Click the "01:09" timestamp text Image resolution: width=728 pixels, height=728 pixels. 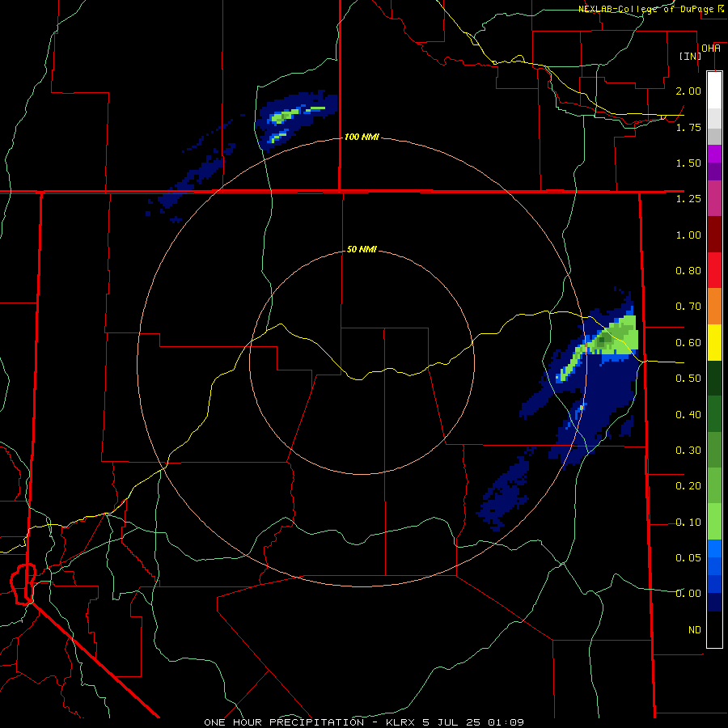click(506, 722)
